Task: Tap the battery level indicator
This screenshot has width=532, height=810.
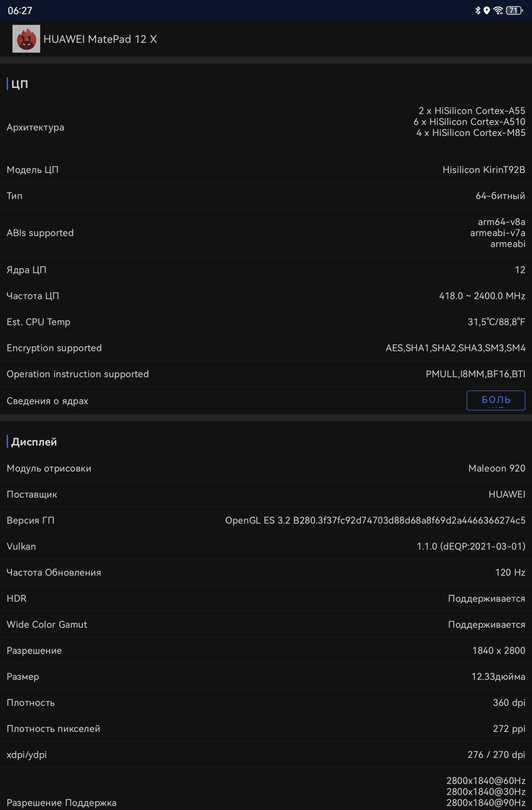Action: (x=514, y=10)
